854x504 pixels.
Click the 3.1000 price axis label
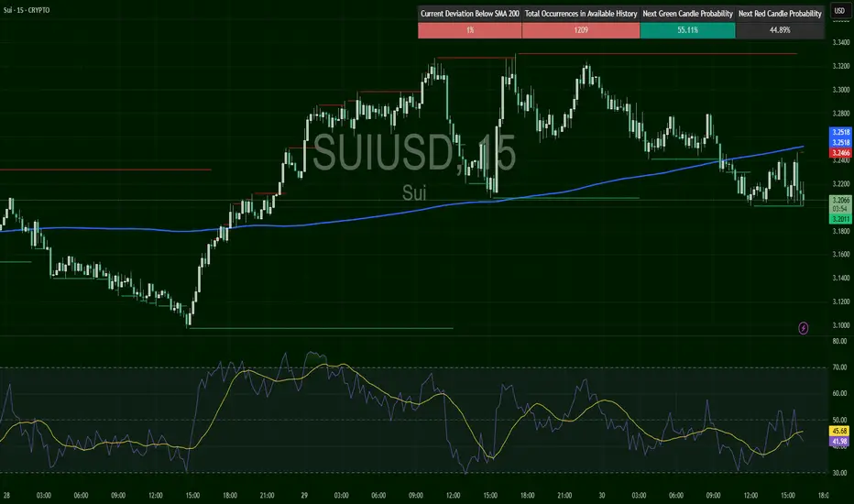841,325
